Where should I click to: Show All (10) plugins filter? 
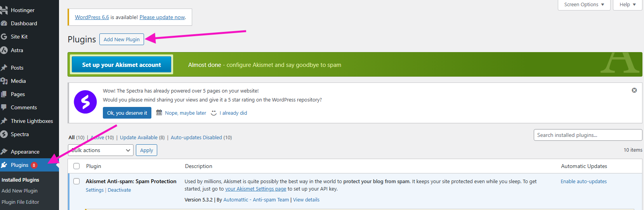click(76, 137)
